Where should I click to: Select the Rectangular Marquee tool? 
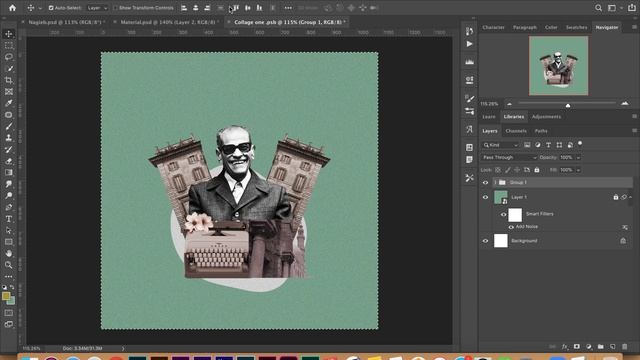(x=9, y=46)
